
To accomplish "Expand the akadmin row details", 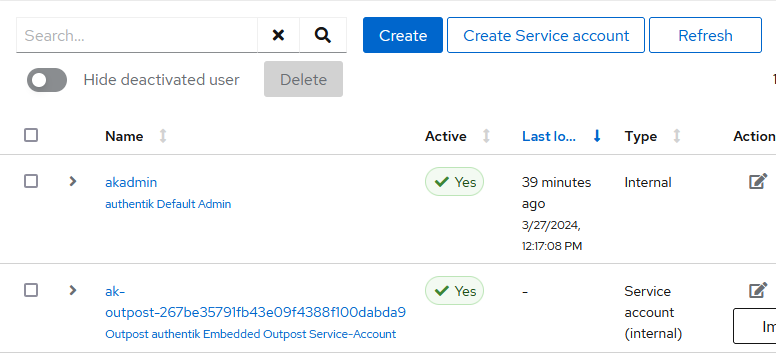I will click(x=73, y=181).
